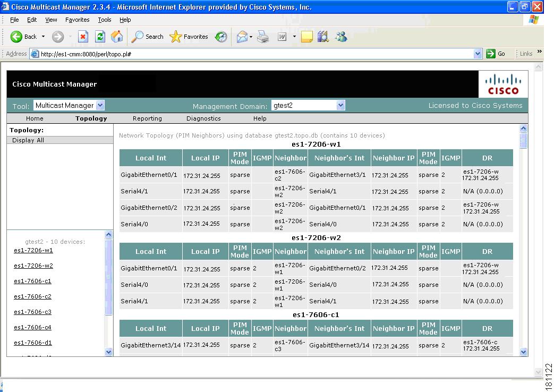554x392 pixels.
Task: Click the Home page icon
Action: [x=117, y=37]
